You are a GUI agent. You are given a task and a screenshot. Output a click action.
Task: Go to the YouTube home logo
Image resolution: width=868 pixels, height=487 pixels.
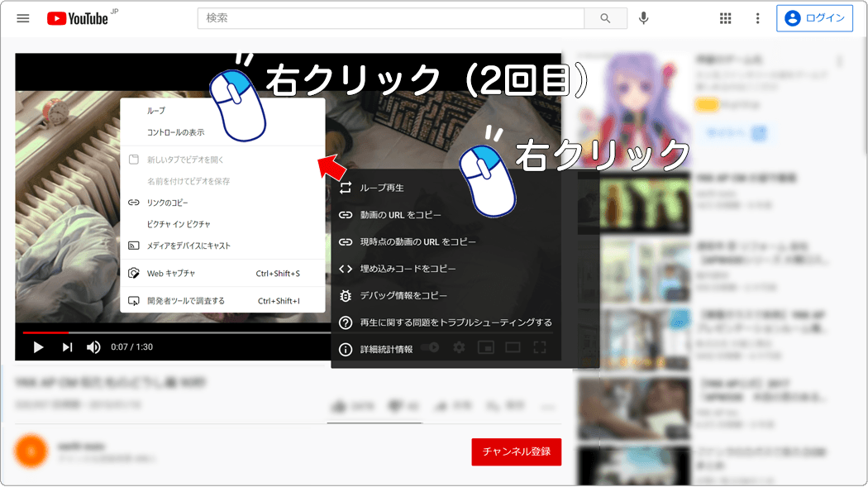(x=78, y=18)
